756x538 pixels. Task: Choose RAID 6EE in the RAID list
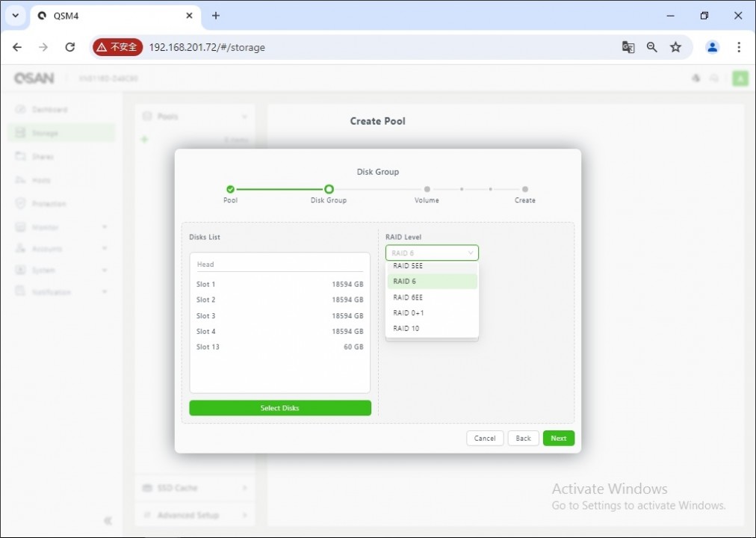point(432,297)
